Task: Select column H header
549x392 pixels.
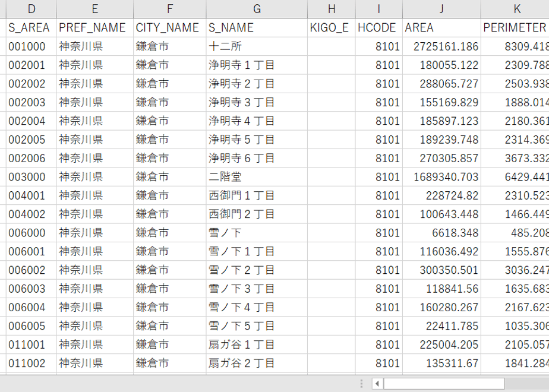Action: tap(332, 9)
